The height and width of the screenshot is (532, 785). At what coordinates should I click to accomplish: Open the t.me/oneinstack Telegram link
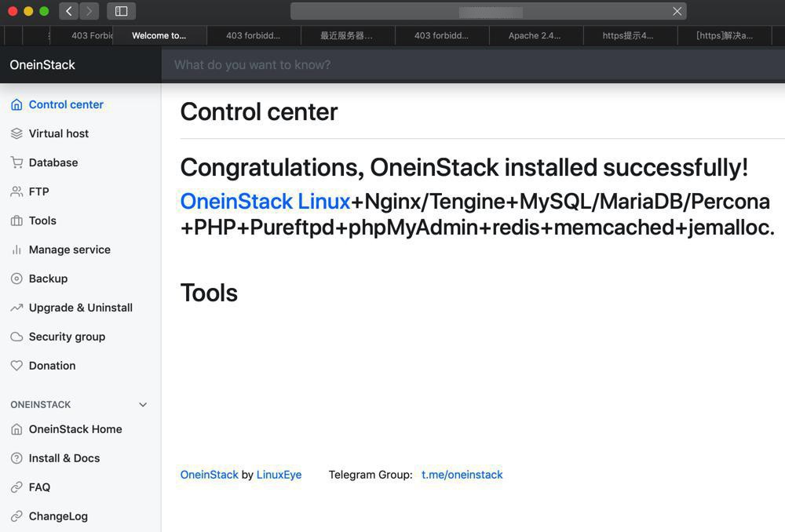[x=462, y=475]
